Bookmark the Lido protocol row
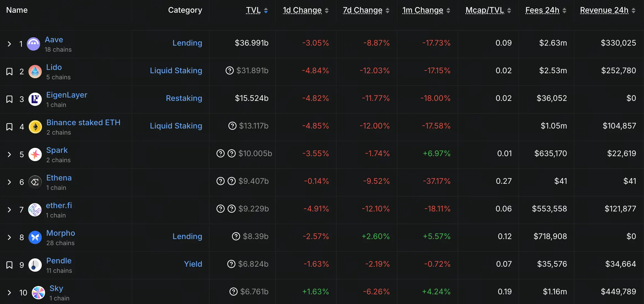The width and height of the screenshot is (644, 304). 9,72
